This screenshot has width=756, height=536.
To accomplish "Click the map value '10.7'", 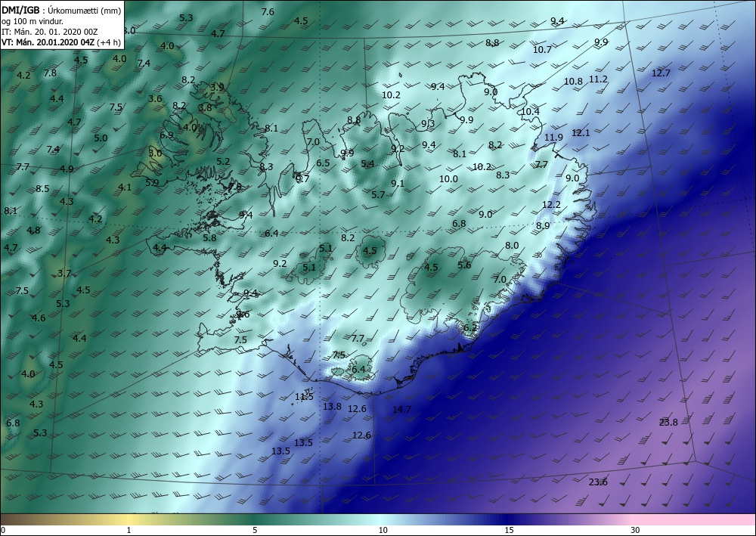I will (542, 50).
